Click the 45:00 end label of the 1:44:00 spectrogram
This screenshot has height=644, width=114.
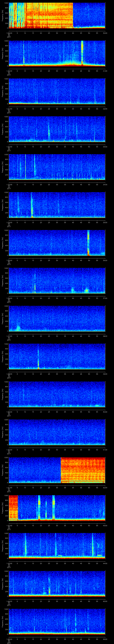tap(105, 601)
